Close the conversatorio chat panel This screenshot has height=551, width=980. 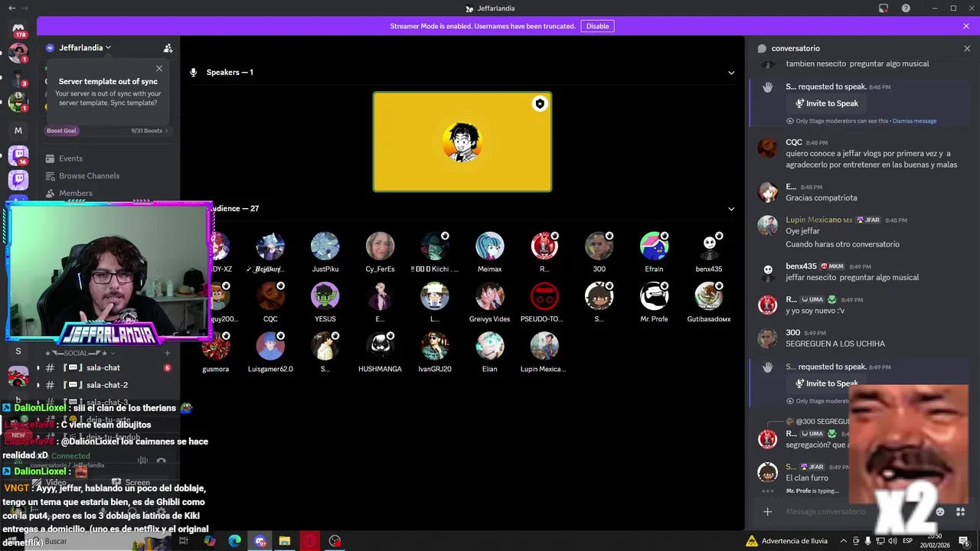click(967, 48)
